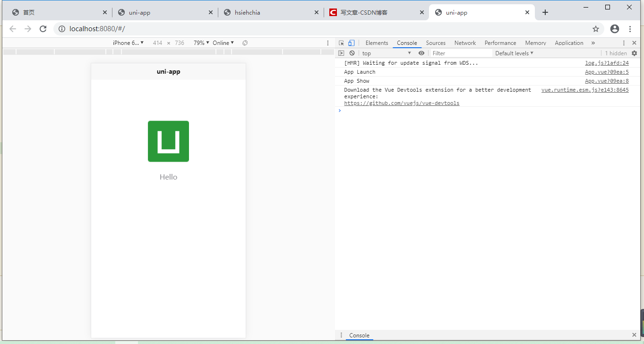
Task: Click the App Launch log message
Action: (360, 72)
